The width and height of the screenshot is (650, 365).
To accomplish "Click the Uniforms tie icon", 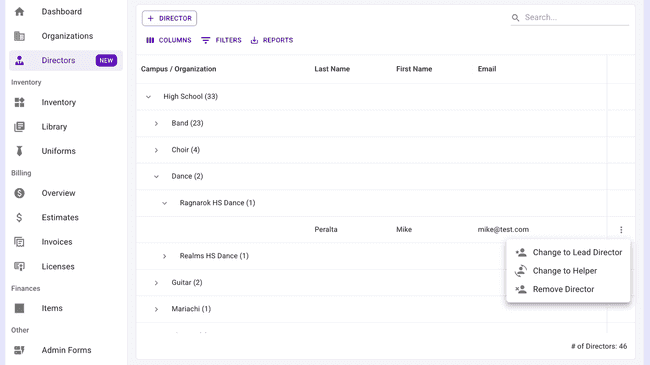I will coord(19,151).
